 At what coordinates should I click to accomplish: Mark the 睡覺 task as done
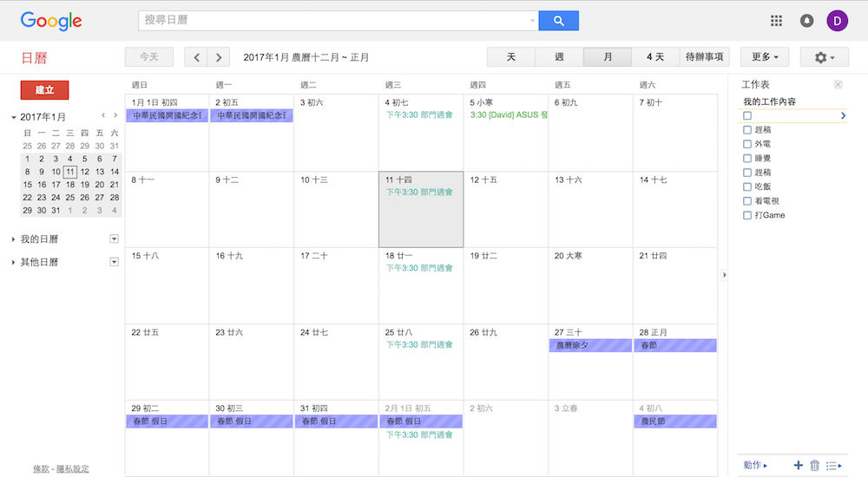tap(746, 159)
